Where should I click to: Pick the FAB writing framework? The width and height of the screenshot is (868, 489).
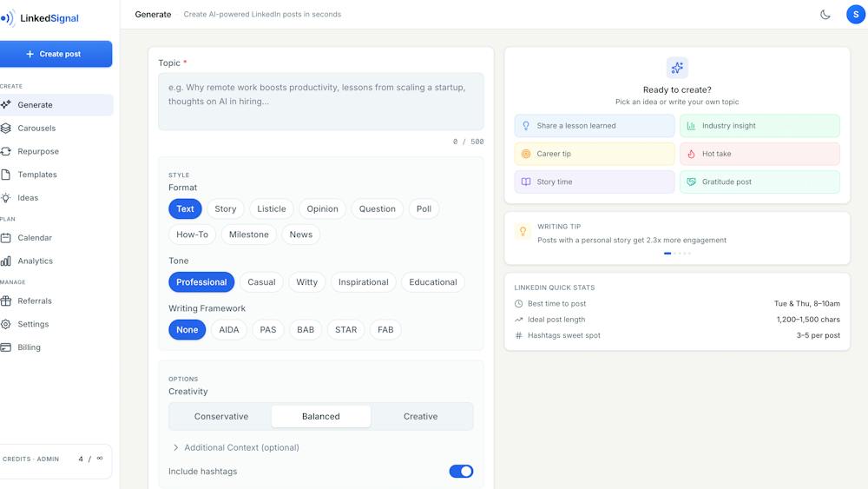[x=385, y=329]
